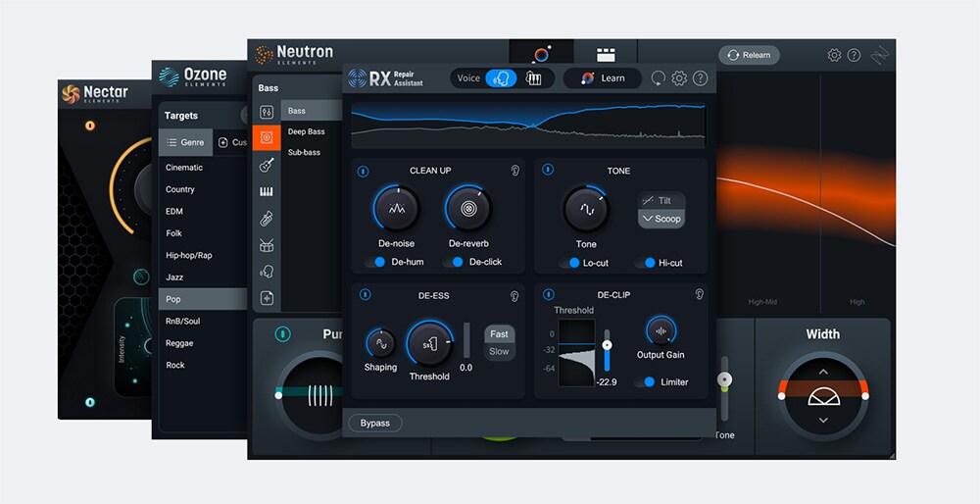The width and height of the screenshot is (980, 504).
Task: Toggle the top orange power button in Nectar
Action: tap(90, 126)
